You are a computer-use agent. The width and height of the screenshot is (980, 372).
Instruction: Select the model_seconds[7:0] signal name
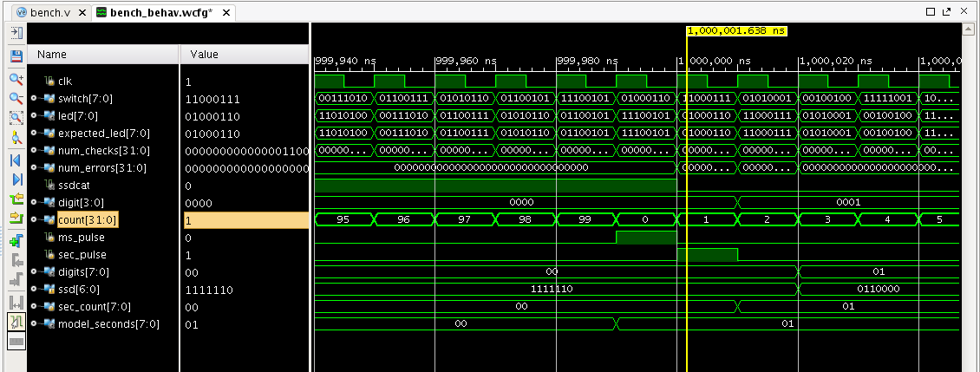108,323
